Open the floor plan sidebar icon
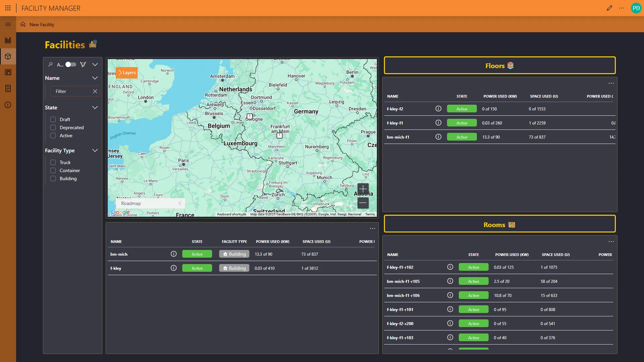Viewport: 644px width, 362px height. (x=8, y=72)
